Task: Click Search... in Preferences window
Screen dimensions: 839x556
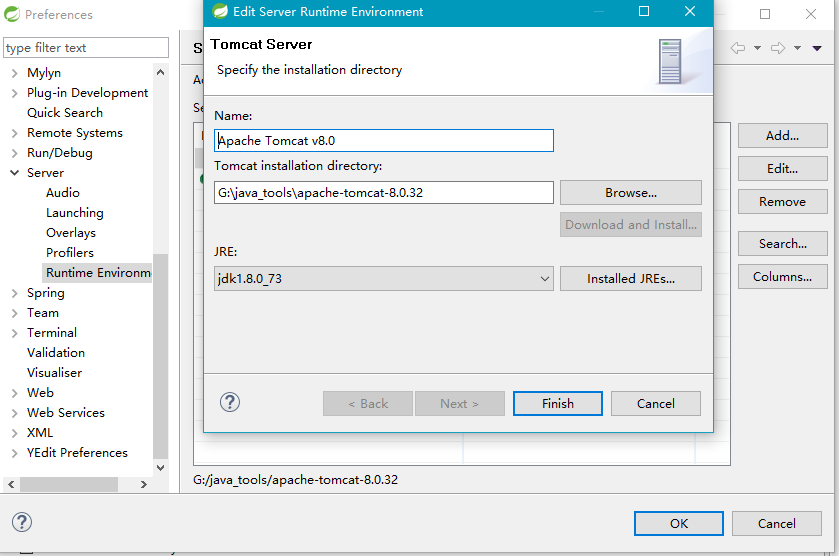Action: point(782,243)
